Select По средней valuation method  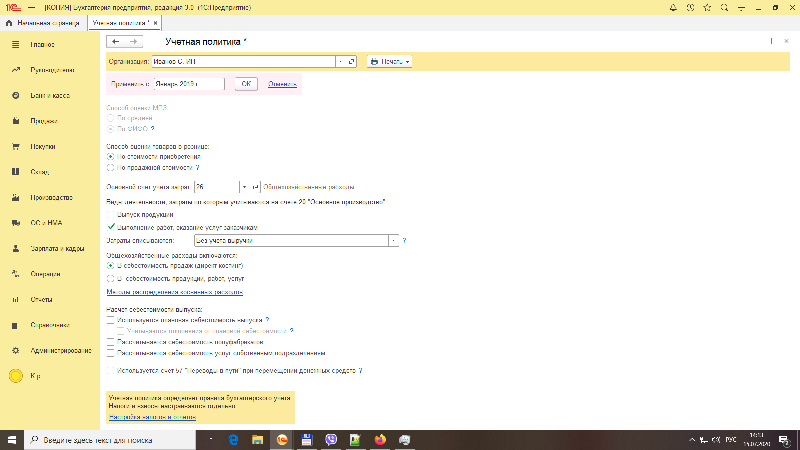110,118
